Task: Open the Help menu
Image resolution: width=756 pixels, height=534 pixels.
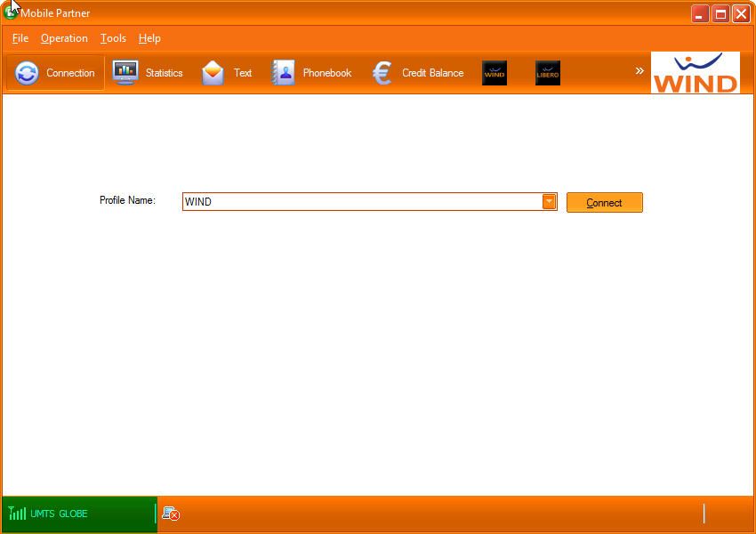Action: point(149,38)
